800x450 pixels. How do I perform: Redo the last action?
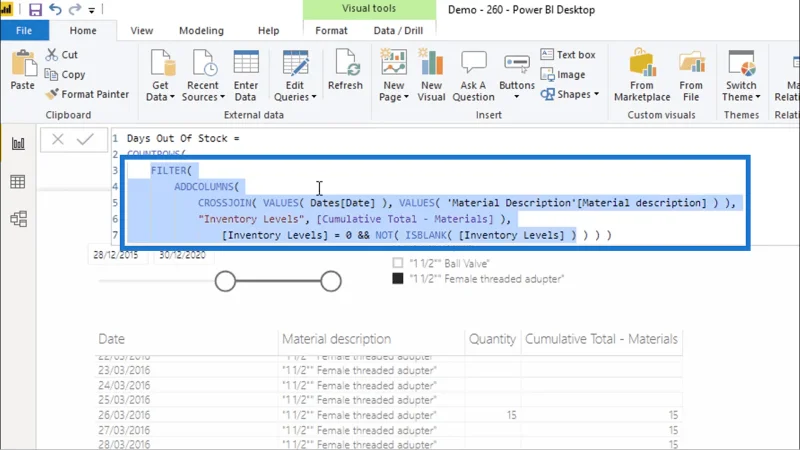(75, 9)
